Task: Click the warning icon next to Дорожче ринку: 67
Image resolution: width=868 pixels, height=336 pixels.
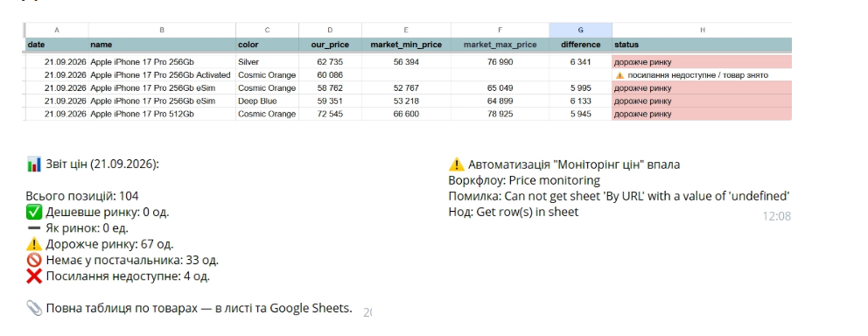Action: pyautogui.click(x=34, y=244)
